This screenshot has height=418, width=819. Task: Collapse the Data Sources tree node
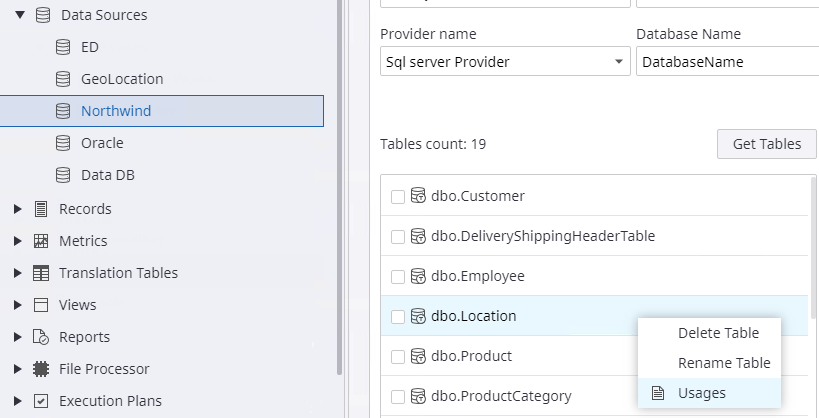point(19,15)
